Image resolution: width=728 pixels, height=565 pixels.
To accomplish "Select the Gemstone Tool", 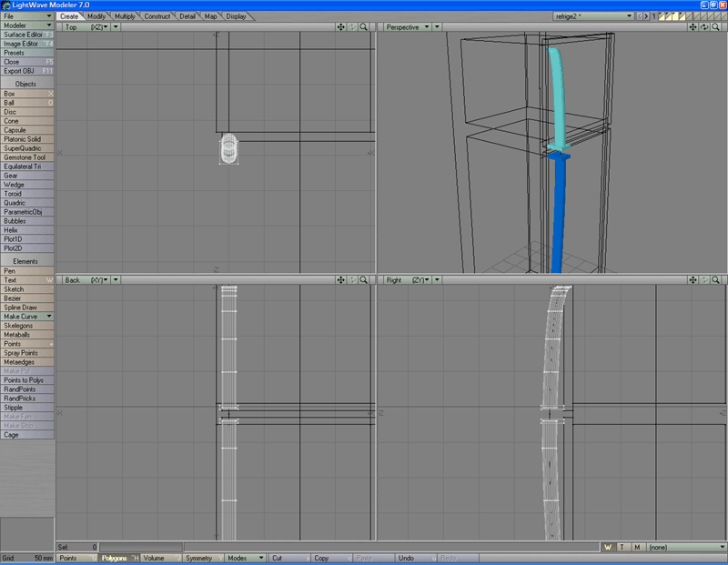I will 27,157.
